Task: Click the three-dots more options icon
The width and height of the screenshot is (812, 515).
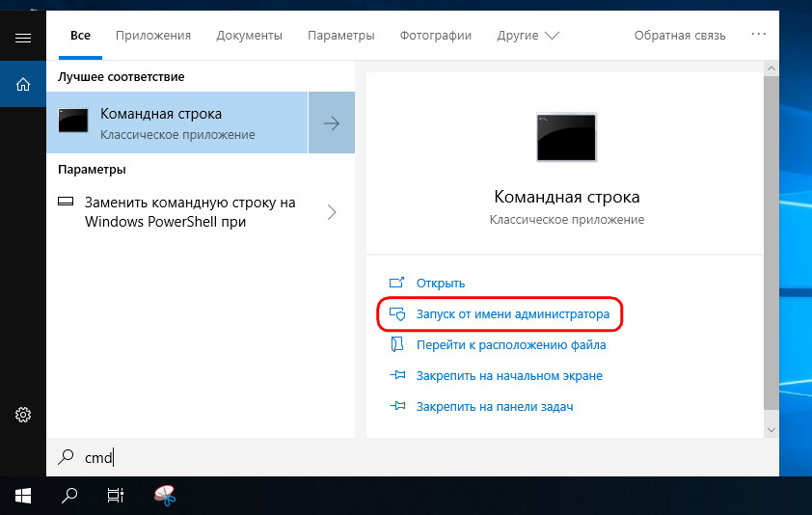Action: pos(758,35)
